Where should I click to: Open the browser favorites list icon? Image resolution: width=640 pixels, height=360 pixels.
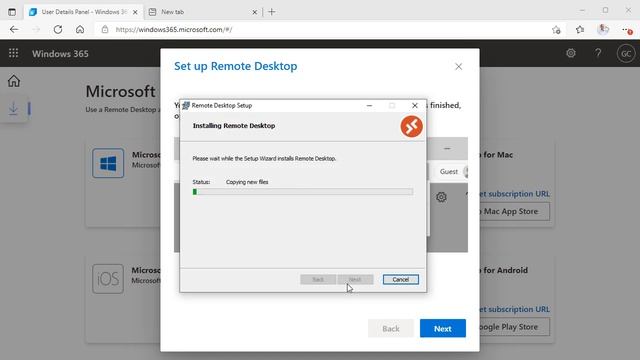(x=580, y=29)
